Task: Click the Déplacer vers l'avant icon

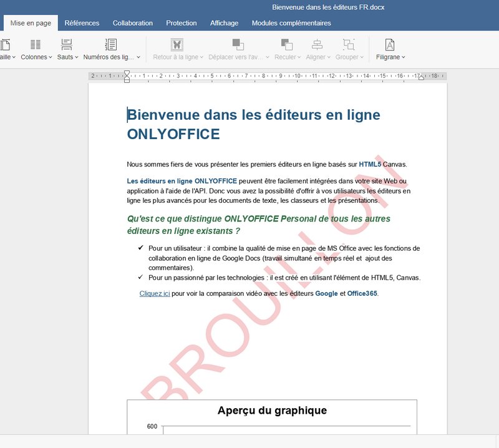Action: pos(238,44)
